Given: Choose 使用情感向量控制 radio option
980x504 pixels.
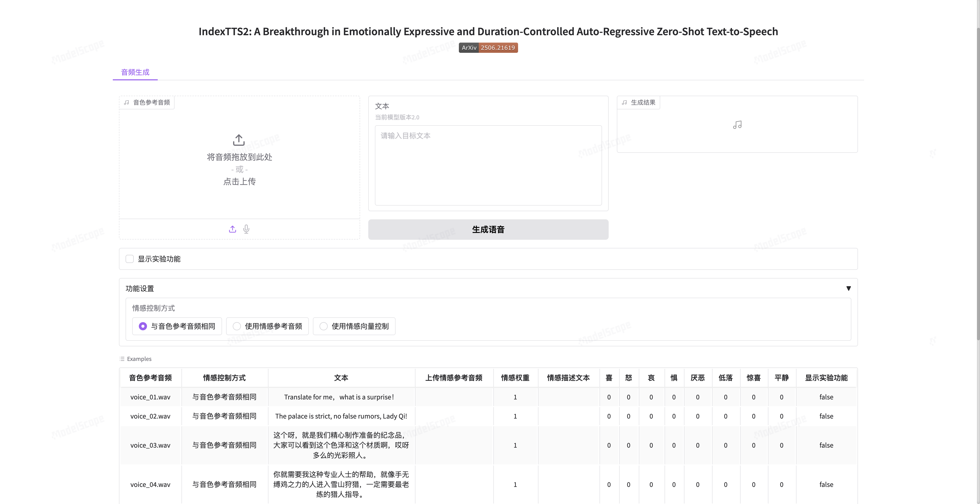Looking at the screenshot, I should (x=323, y=326).
